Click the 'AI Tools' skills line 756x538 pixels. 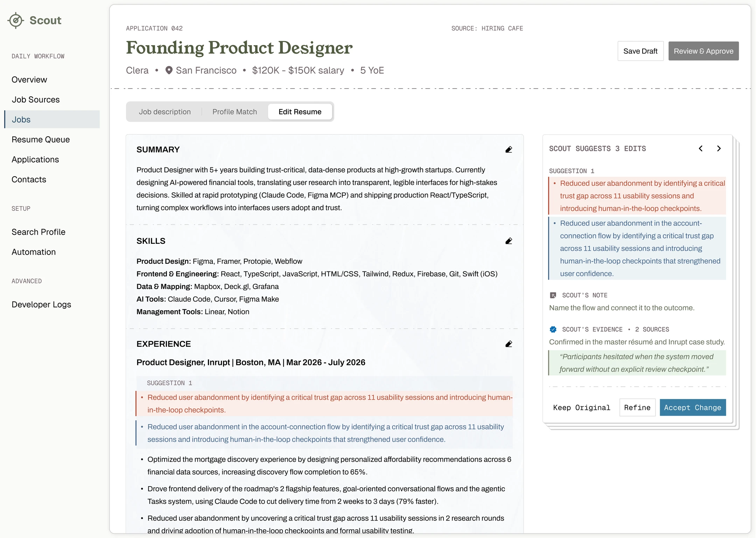[x=208, y=299]
